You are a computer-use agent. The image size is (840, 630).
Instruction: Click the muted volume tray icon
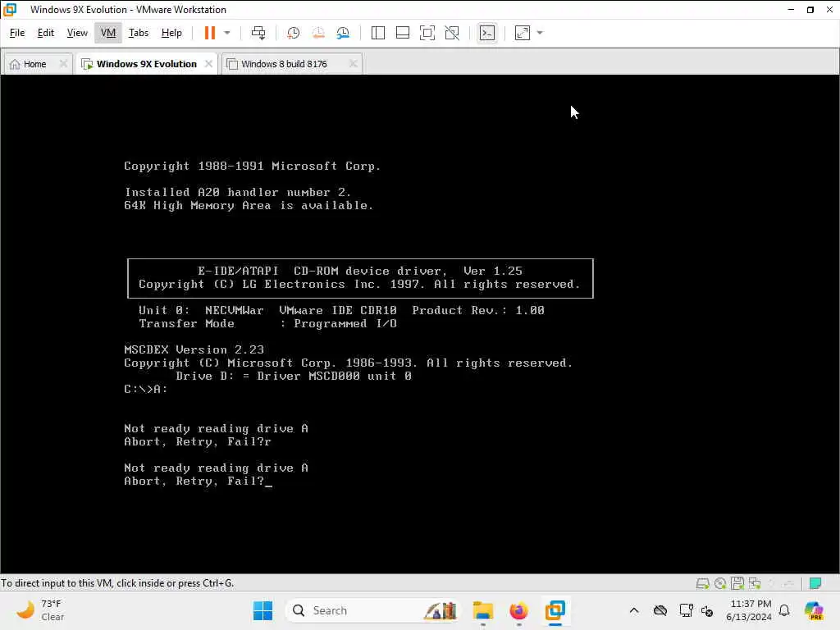click(x=707, y=610)
